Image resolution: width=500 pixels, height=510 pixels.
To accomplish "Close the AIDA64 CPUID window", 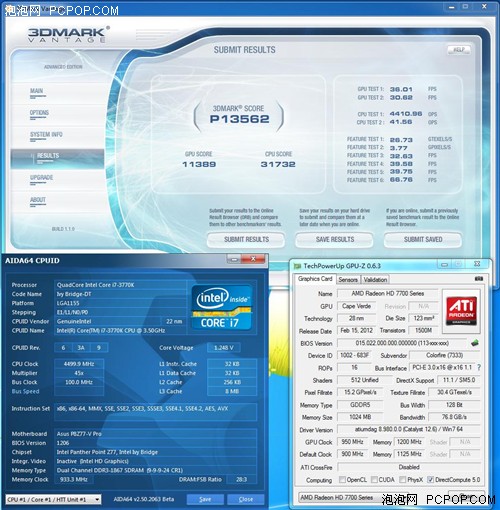I will click(253, 259).
